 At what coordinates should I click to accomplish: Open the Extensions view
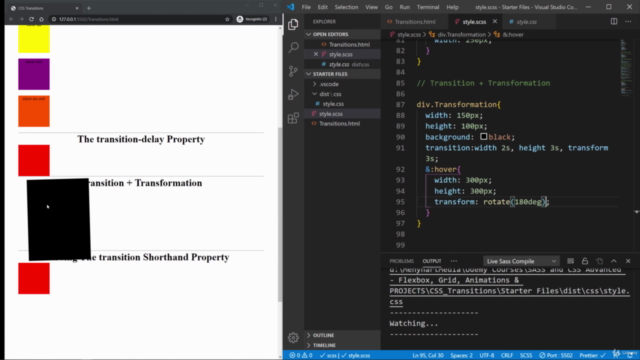pyautogui.click(x=293, y=118)
